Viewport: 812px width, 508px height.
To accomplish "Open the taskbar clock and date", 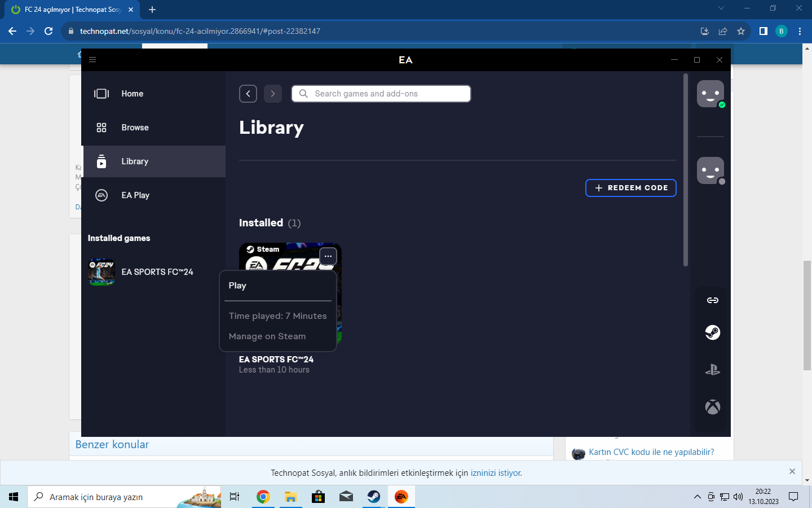I will point(764,497).
